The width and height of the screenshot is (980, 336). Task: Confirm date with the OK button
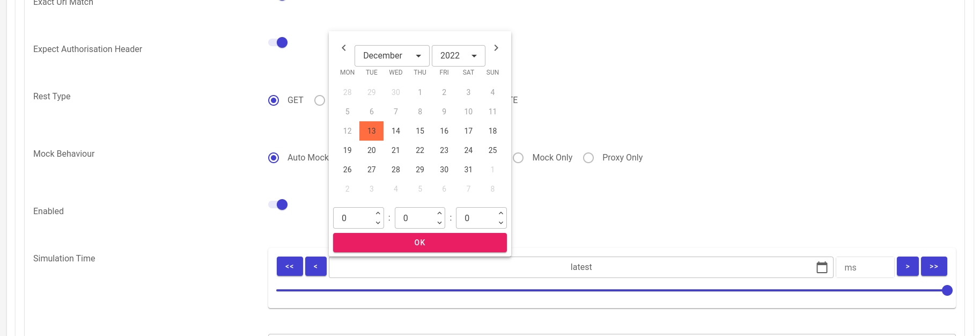pos(420,243)
